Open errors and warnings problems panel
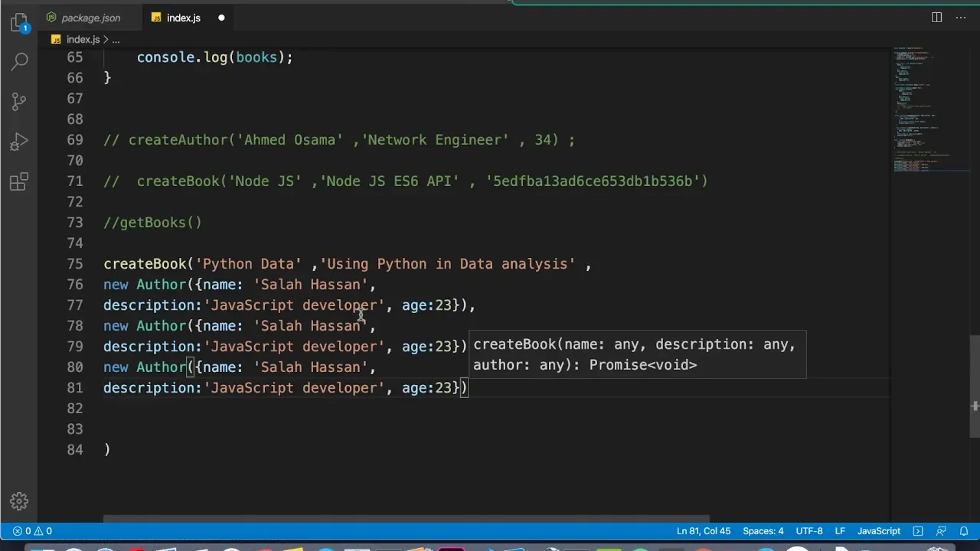Screen dimensions: 980x551 (32, 531)
